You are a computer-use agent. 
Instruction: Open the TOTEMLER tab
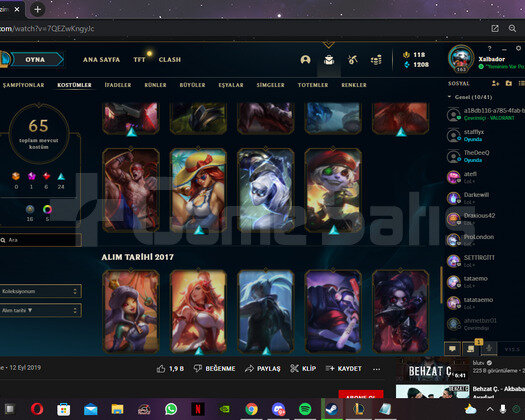click(313, 85)
